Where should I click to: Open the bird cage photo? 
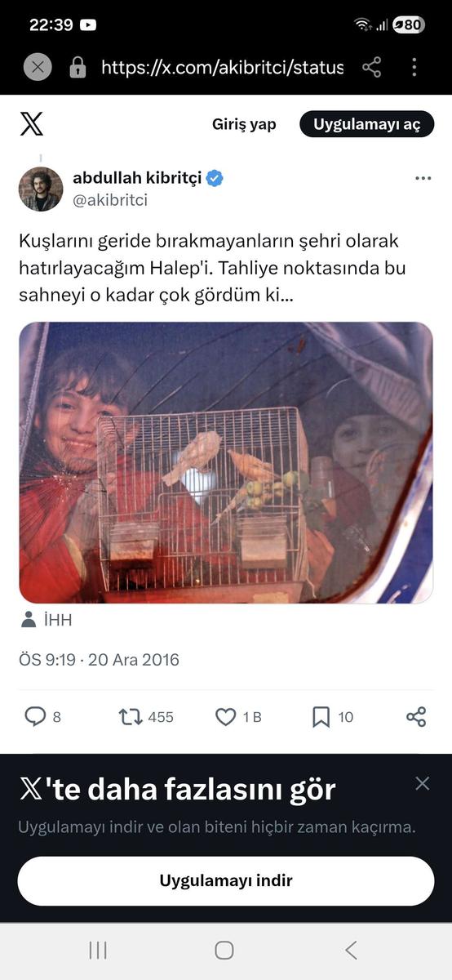click(226, 463)
